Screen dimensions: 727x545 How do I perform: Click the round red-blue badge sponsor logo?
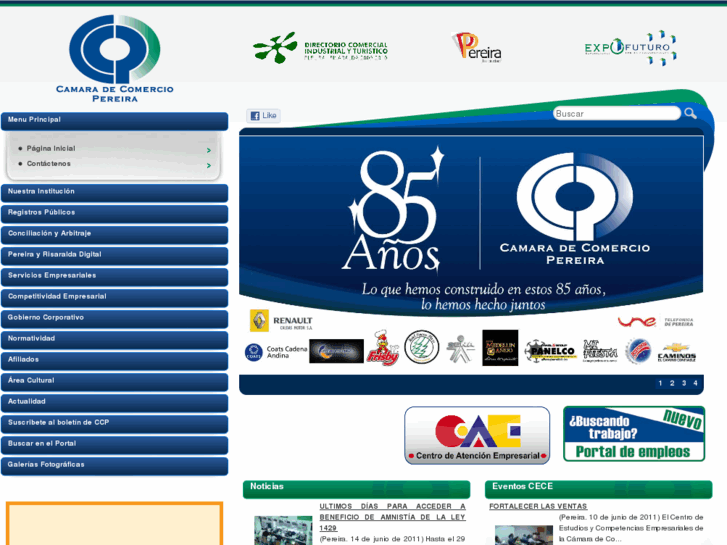click(638, 351)
